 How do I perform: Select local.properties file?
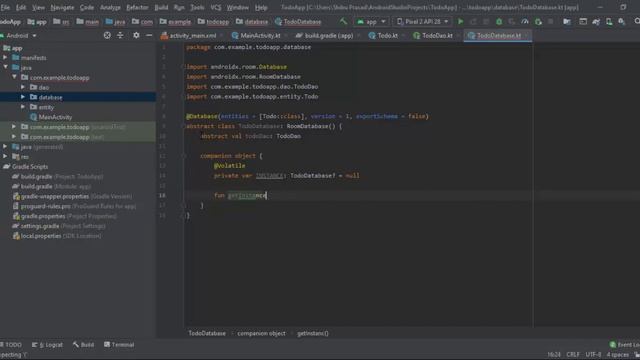pyautogui.click(x=57, y=236)
